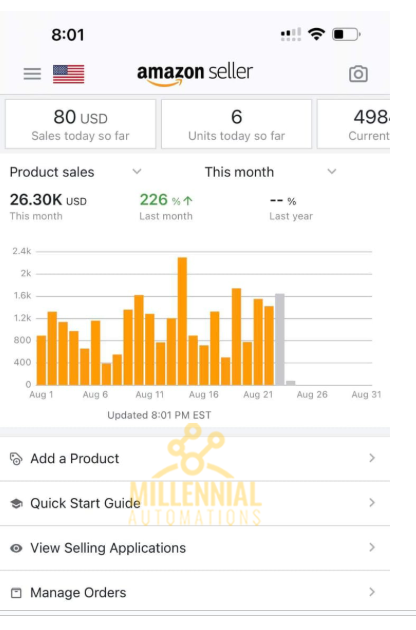Open the hamburger menu
The width and height of the screenshot is (416, 630).
pyautogui.click(x=32, y=74)
